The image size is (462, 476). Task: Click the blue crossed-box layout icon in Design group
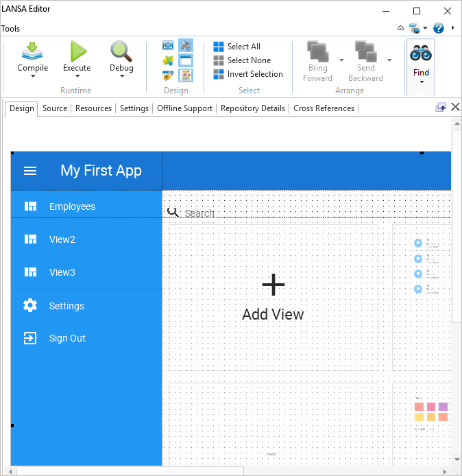click(168, 45)
